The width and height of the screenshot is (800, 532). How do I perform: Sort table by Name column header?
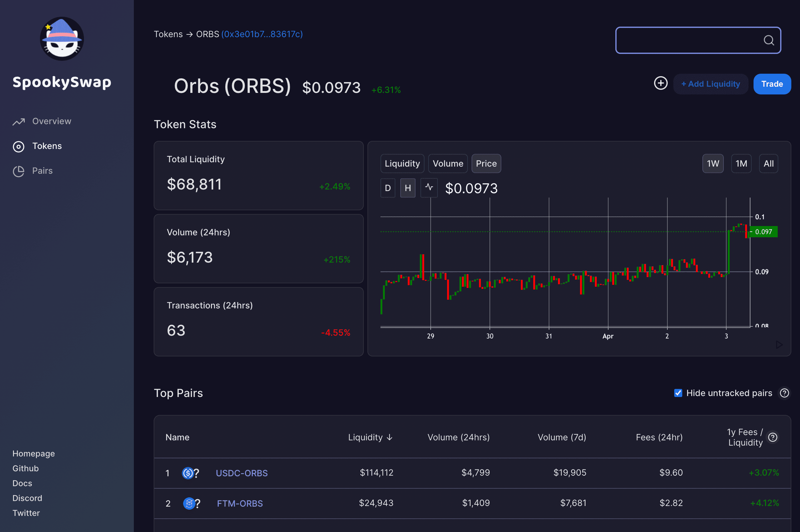tap(178, 437)
